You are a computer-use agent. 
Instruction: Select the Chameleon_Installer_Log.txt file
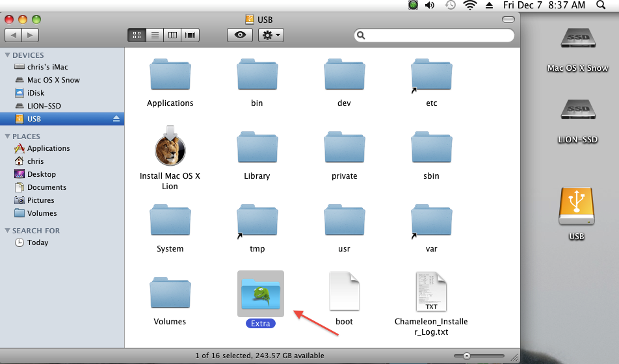[431, 291]
